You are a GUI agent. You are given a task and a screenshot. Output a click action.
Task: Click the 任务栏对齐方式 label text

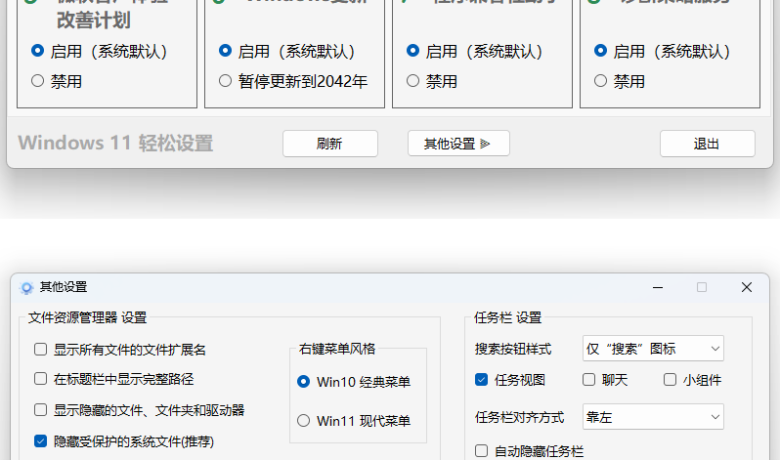(x=519, y=417)
